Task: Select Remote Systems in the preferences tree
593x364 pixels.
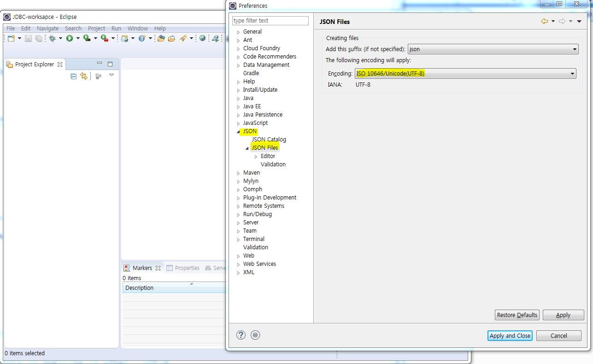Action: tap(264, 206)
